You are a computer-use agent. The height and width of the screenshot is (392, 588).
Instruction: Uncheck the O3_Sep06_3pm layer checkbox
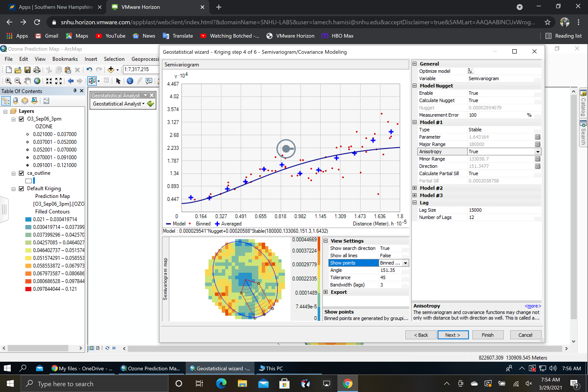pos(21,119)
